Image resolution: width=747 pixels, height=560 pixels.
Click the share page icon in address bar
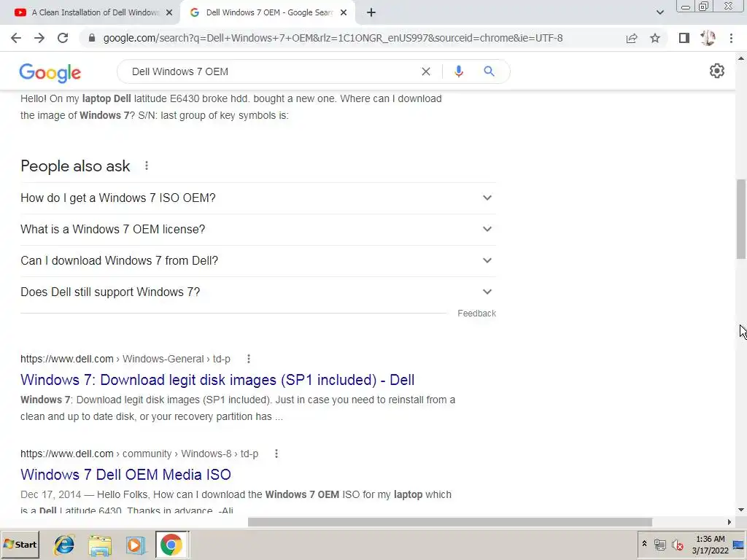coord(632,38)
